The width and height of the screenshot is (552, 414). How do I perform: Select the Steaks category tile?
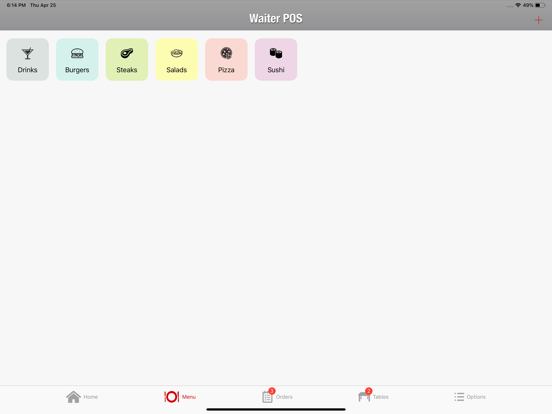(x=127, y=59)
